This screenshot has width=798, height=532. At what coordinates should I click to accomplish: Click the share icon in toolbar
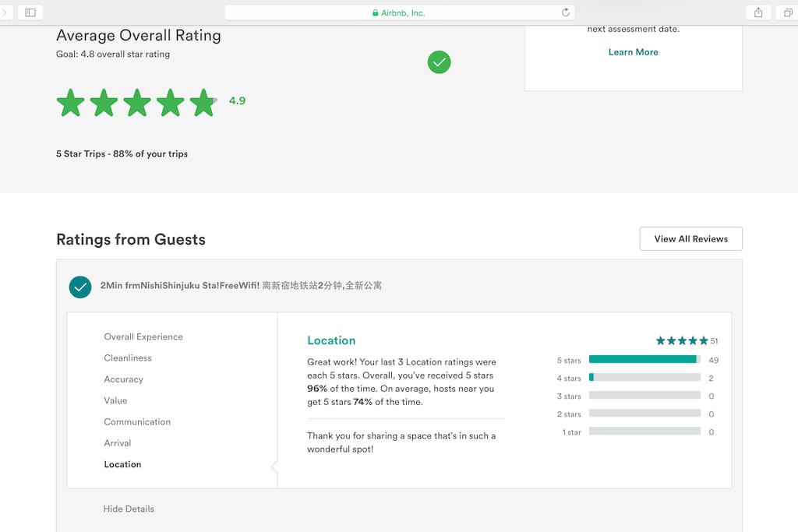[x=758, y=12]
